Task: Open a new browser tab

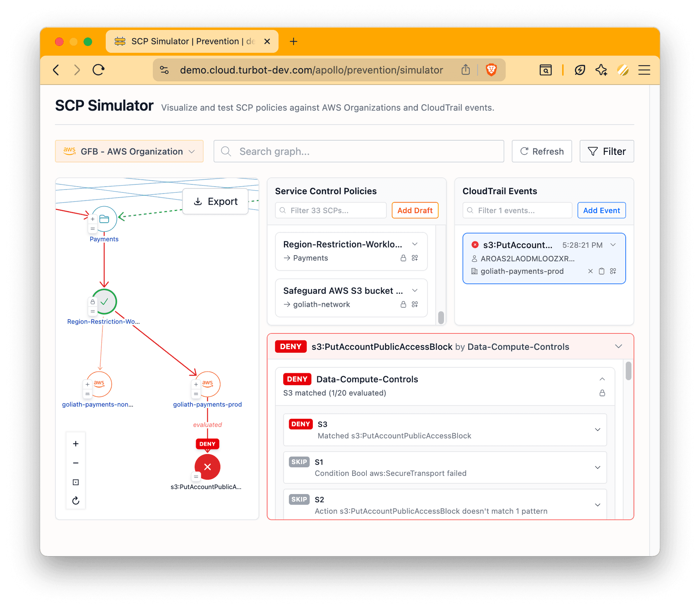Action: pyautogui.click(x=293, y=41)
